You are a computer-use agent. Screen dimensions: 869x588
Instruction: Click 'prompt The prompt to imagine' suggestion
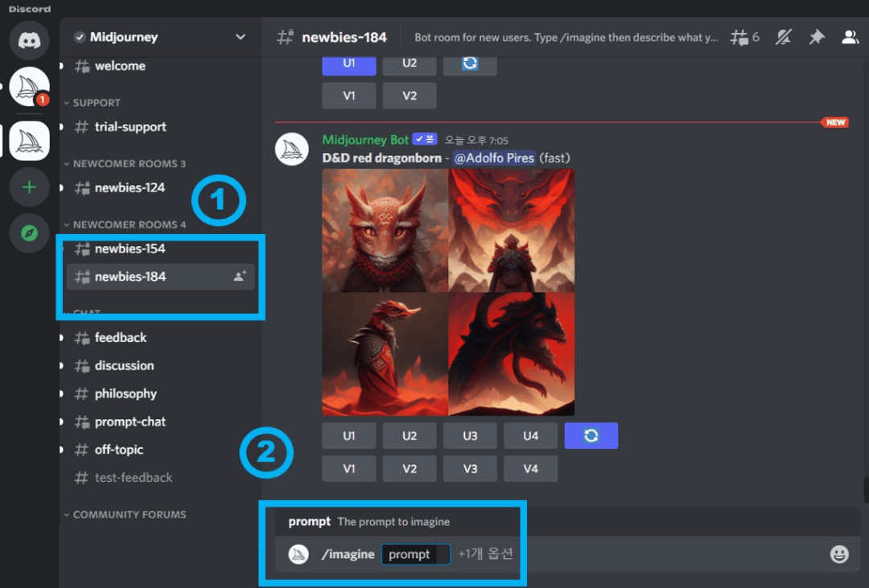[369, 521]
